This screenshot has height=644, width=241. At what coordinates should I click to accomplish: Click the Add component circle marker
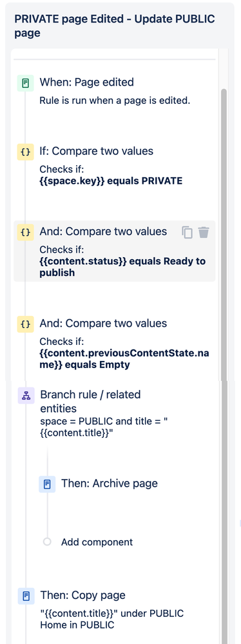[47, 542]
